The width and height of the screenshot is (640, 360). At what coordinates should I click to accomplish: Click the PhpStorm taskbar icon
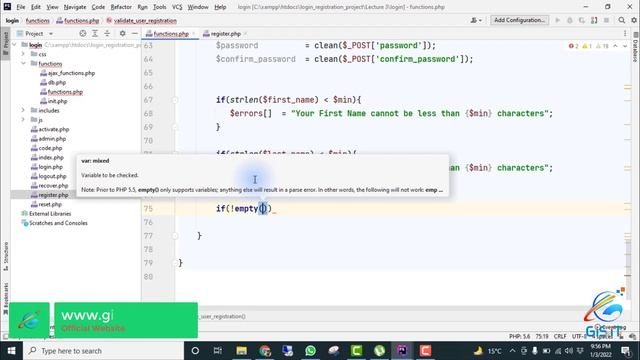402,351
